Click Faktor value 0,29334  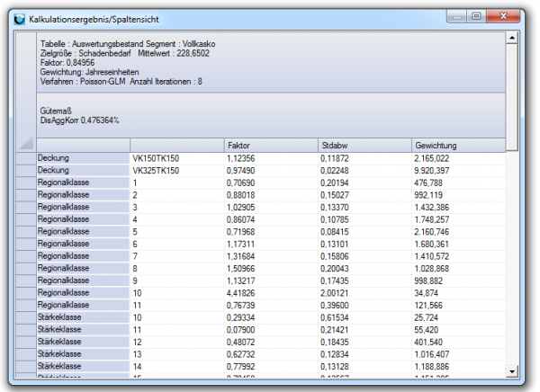240,317
